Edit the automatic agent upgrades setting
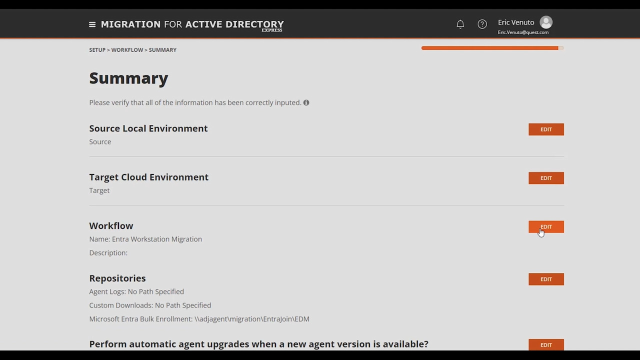640x360 pixels. 546,344
